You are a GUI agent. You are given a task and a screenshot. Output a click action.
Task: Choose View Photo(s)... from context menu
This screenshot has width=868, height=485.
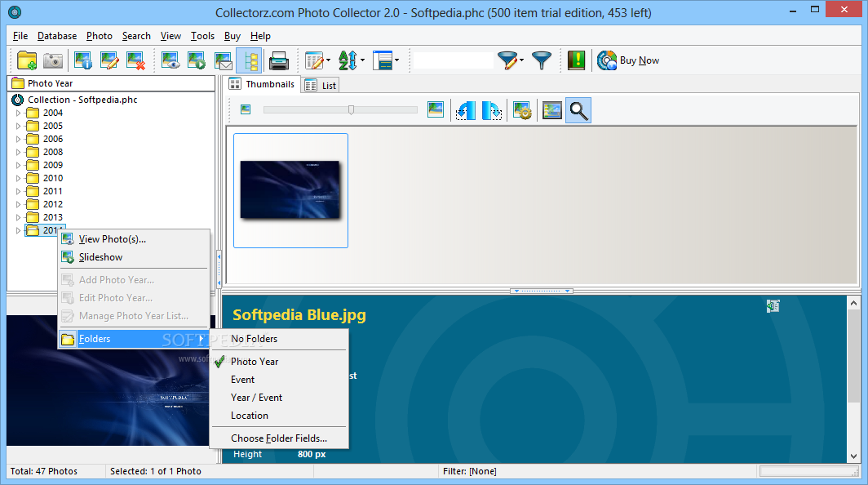click(x=134, y=239)
